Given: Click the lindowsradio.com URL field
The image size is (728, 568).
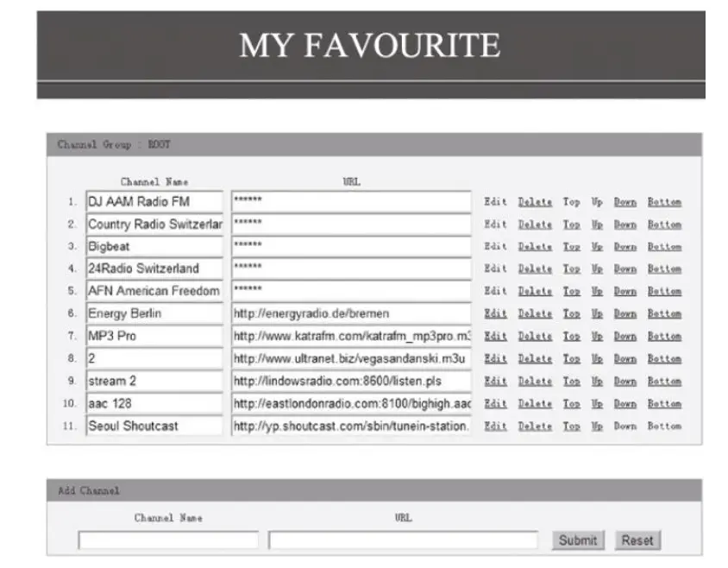Looking at the screenshot, I should (351, 381).
